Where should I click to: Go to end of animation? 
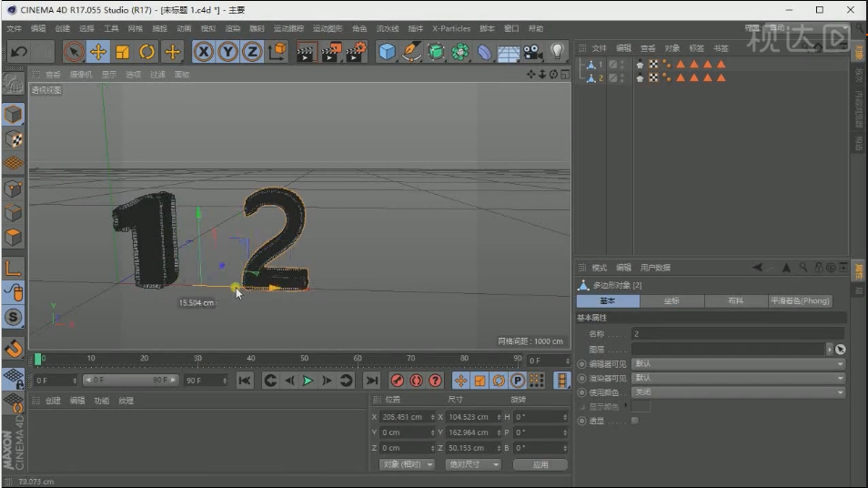coord(371,381)
